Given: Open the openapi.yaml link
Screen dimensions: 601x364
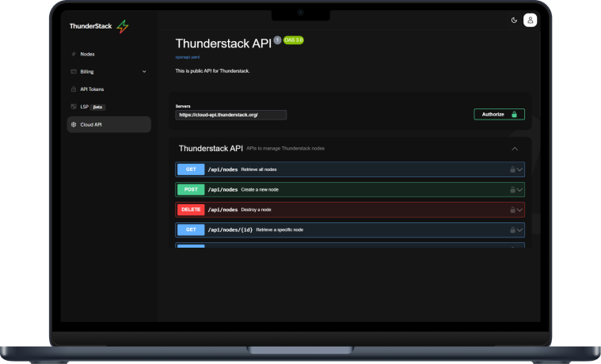Looking at the screenshot, I should 188,57.
